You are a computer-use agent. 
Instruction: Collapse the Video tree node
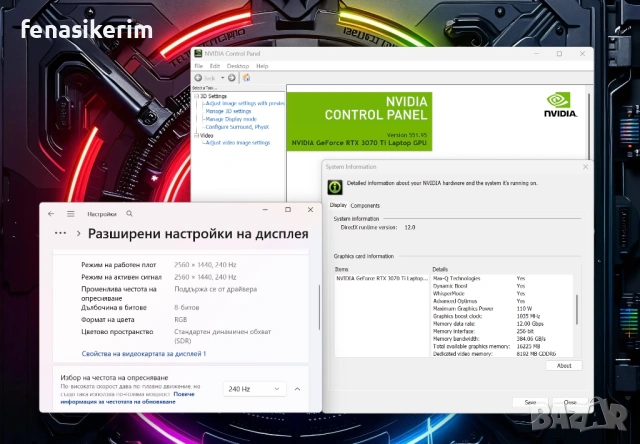(196, 135)
